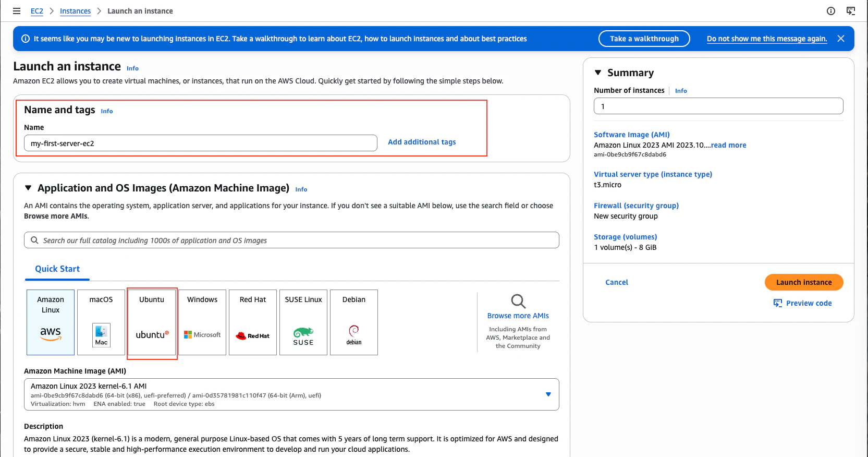The width and height of the screenshot is (868, 457).
Task: Click the 't3.micro' instance type value
Action: (607, 185)
